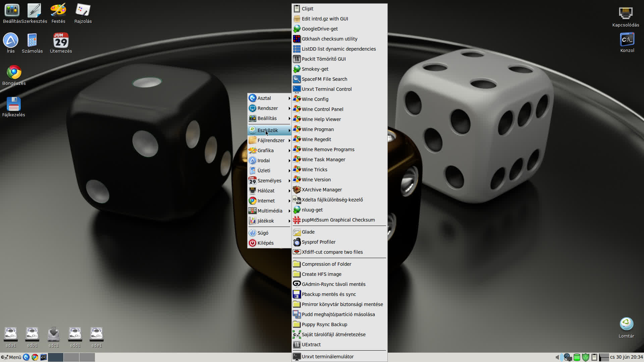This screenshot has width=644, height=362.
Task: Click the volume speaker tray icon
Action: coord(559,357)
